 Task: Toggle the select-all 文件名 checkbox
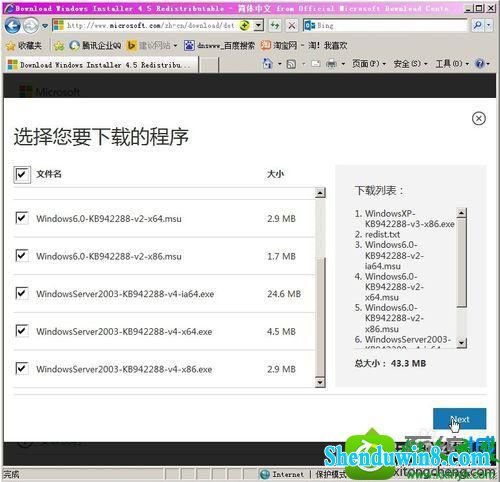[22, 174]
